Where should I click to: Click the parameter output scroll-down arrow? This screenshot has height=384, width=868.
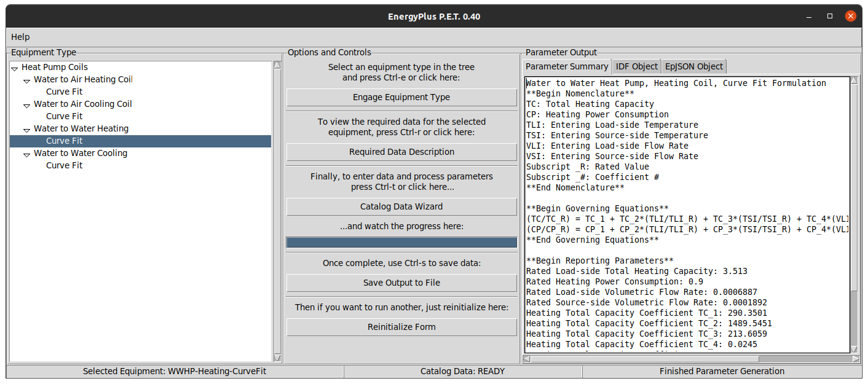coord(855,349)
